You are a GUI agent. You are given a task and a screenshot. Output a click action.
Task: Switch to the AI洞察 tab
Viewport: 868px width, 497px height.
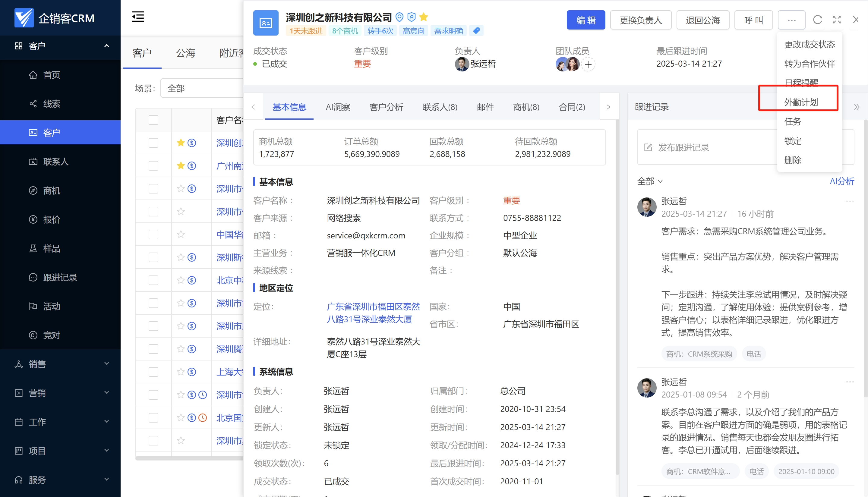pos(338,107)
